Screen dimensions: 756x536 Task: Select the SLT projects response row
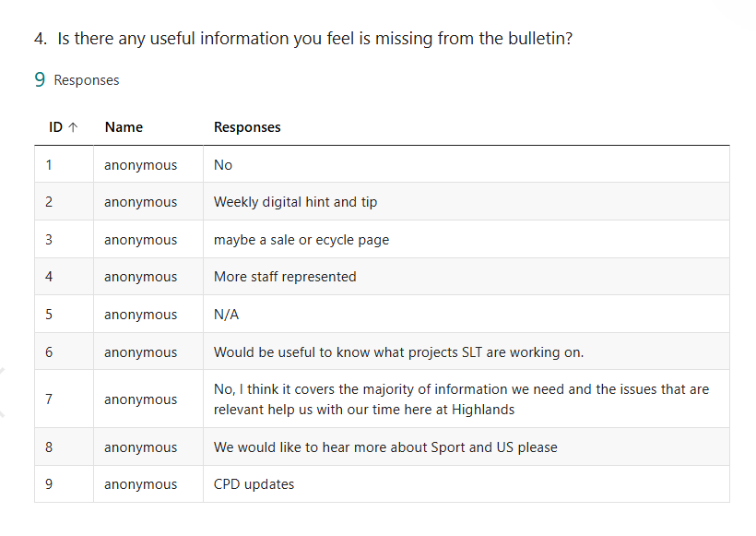point(398,352)
